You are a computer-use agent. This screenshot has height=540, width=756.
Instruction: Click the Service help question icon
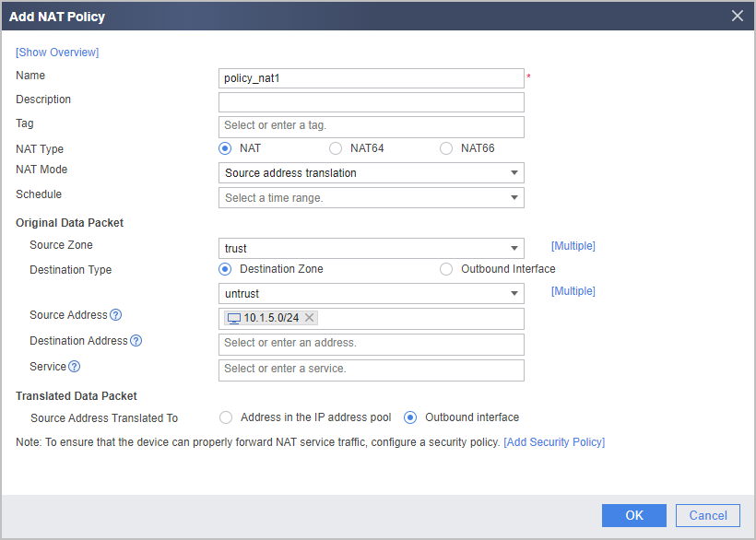point(75,367)
